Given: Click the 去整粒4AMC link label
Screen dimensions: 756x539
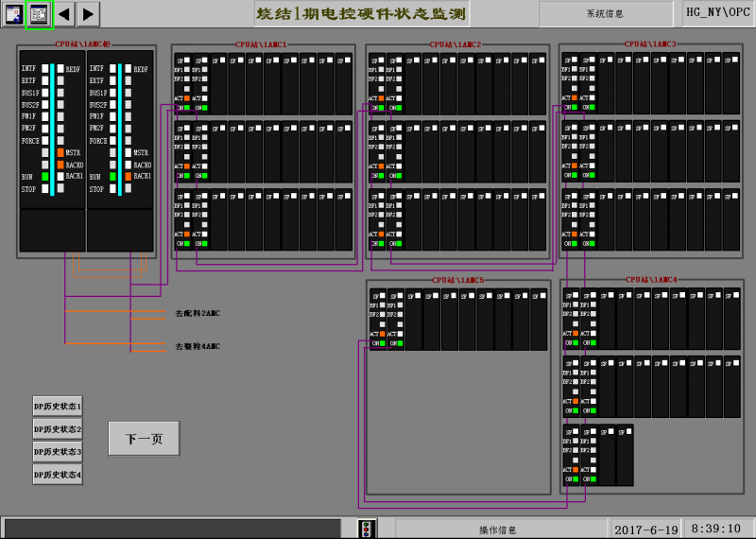Looking at the screenshot, I should [198, 347].
